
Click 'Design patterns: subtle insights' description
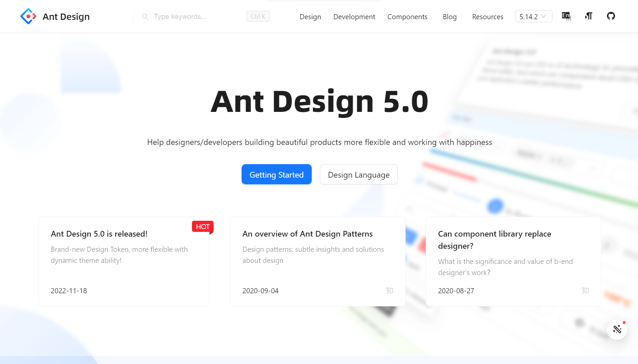click(313, 255)
